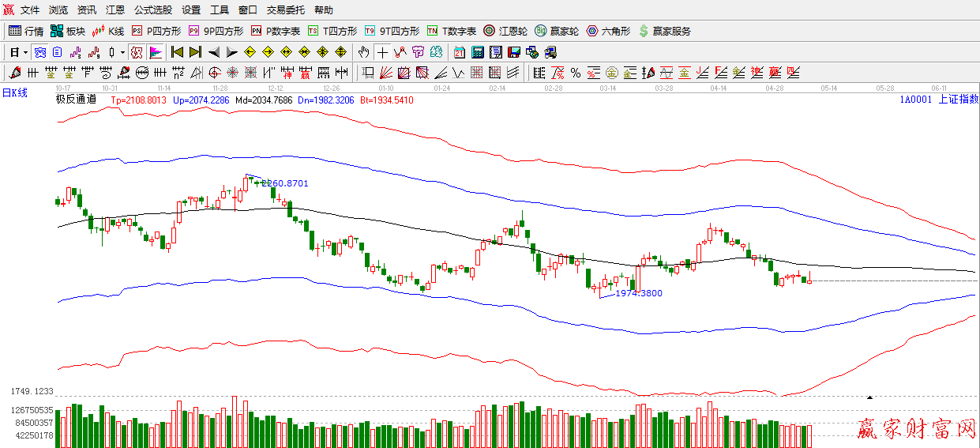Select the hand pan tool

[363, 52]
